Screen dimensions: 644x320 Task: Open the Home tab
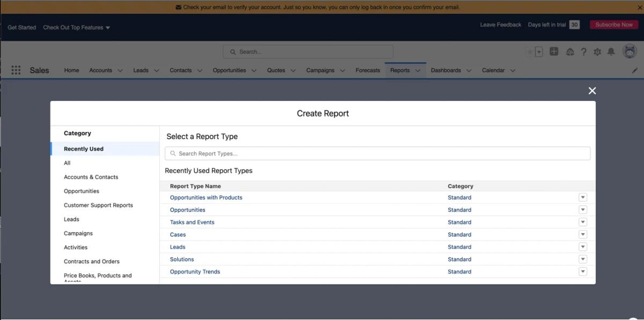(x=71, y=70)
